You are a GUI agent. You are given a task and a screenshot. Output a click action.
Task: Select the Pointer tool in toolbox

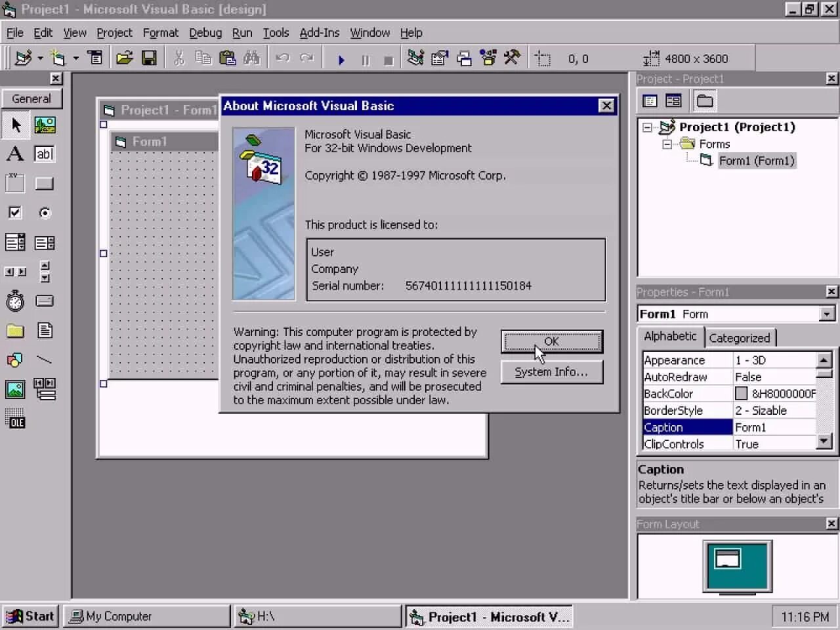16,125
